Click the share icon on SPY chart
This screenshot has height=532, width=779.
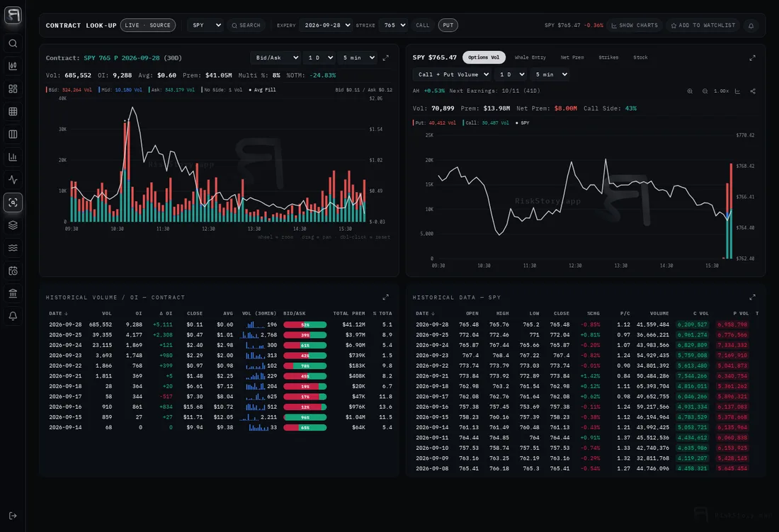tap(753, 91)
